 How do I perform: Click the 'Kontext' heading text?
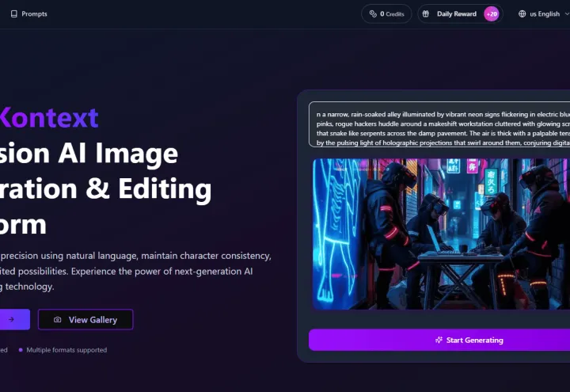(49, 117)
